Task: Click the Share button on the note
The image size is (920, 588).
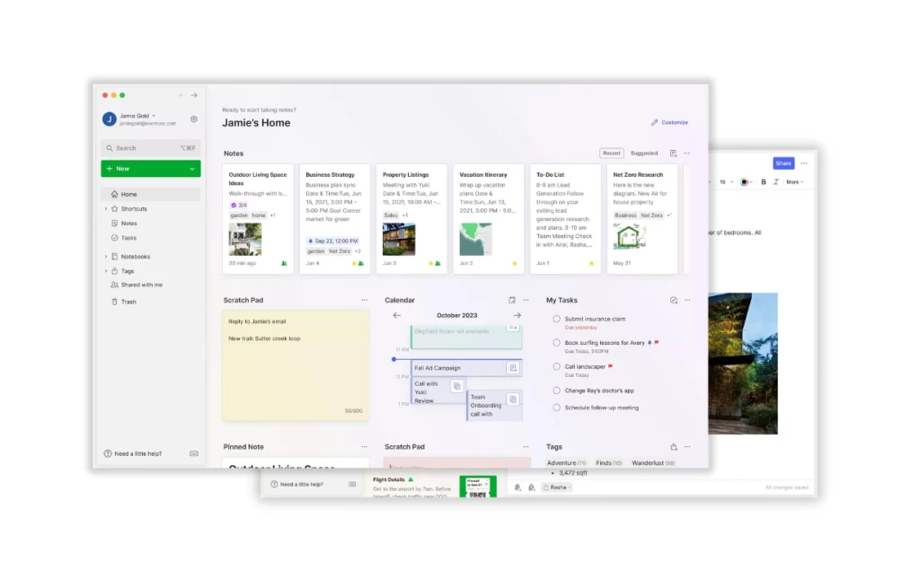Action: pos(783,163)
